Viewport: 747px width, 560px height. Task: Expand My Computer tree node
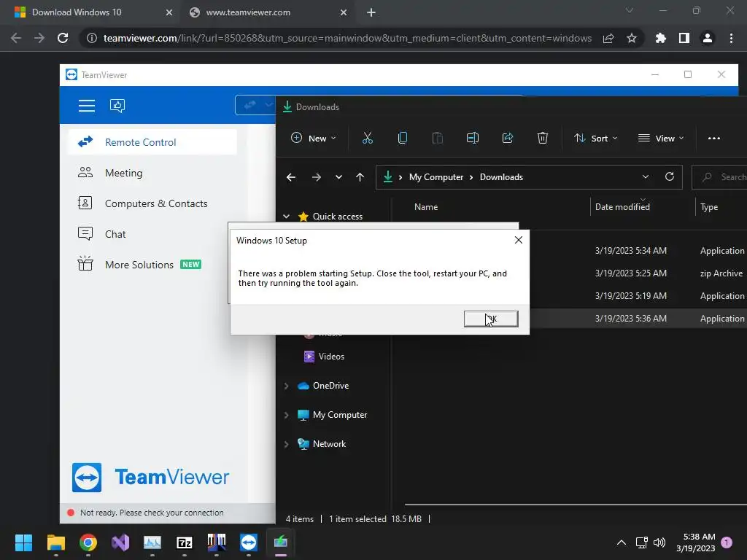coord(286,415)
